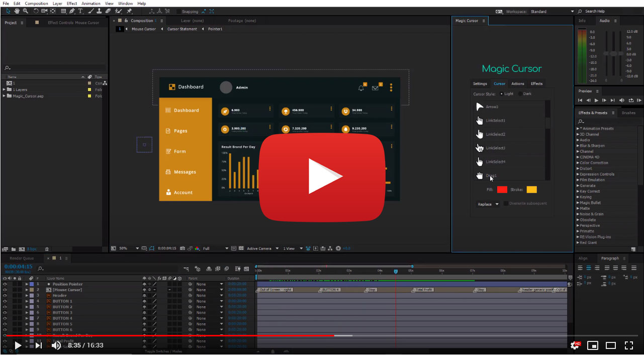Open the Composition menu
This screenshot has height=355, width=644.
[37, 4]
